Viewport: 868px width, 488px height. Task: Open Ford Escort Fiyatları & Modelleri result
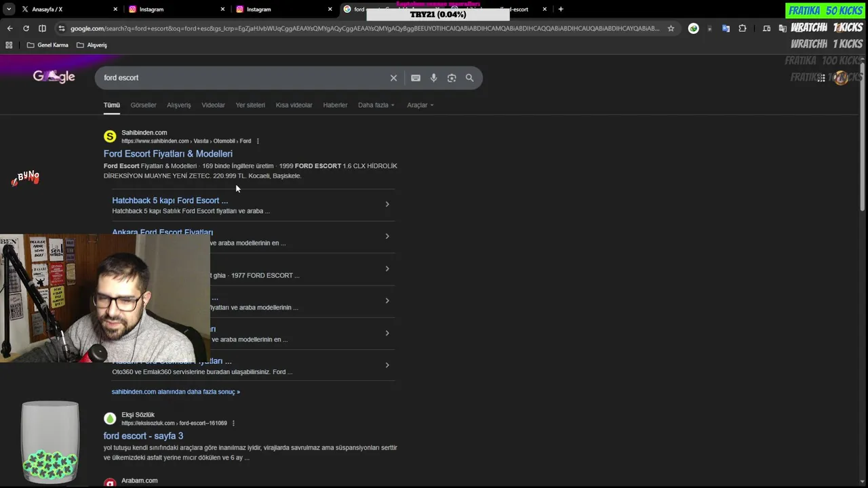coord(168,154)
